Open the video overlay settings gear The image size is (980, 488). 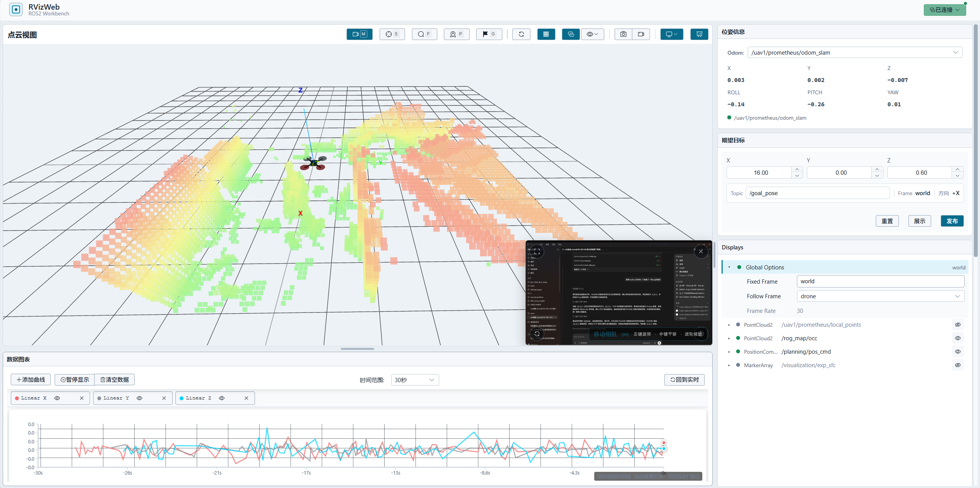[701, 334]
